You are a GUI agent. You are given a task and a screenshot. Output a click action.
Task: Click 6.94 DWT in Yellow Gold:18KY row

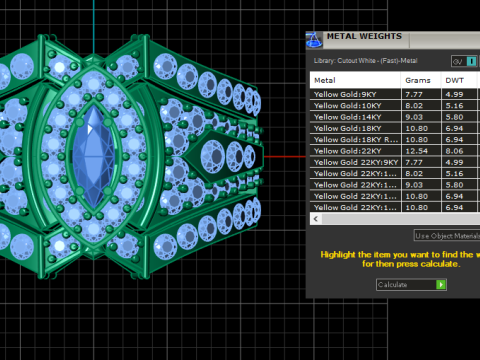point(454,128)
